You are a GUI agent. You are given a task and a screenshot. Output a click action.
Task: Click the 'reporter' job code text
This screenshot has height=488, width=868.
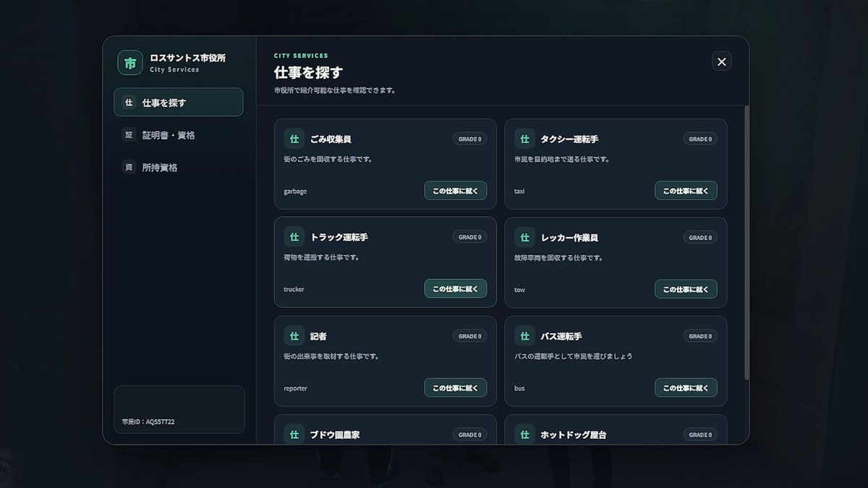pos(295,388)
